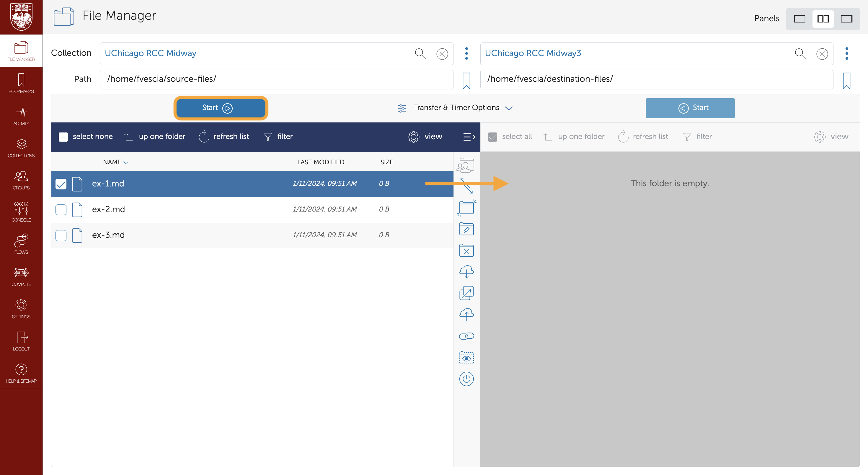Switch to right single panel view
868x475 pixels.
(x=846, y=19)
